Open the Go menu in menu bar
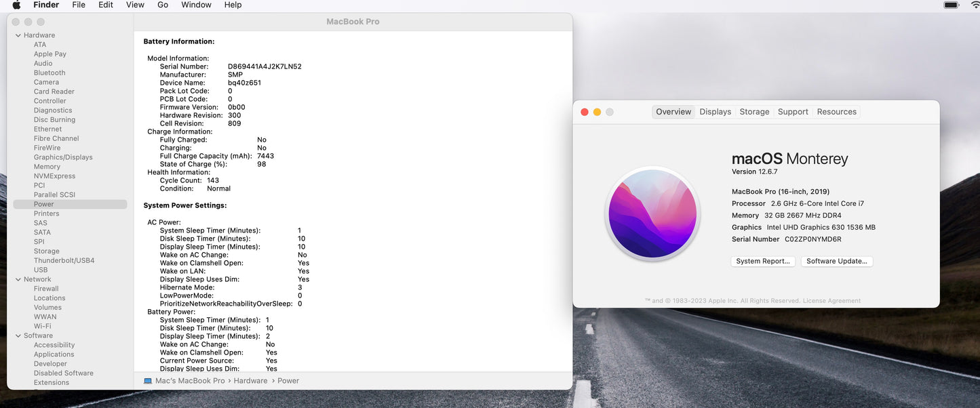 coord(163,5)
